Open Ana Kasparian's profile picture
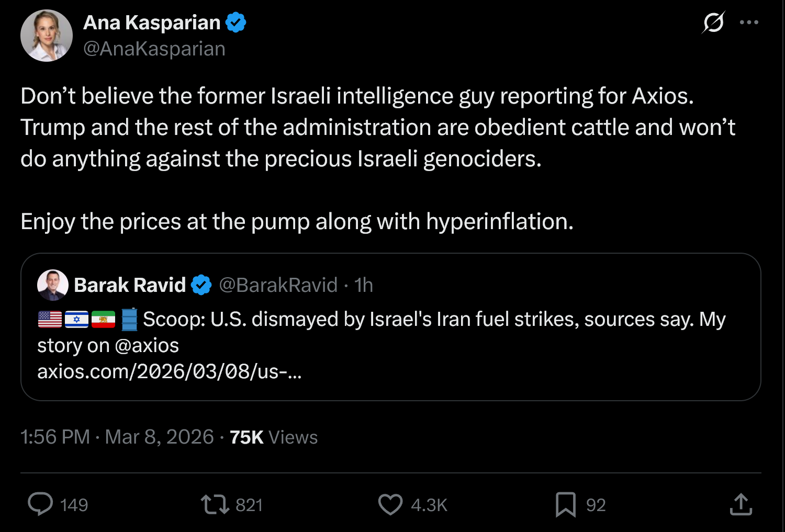Screen dimensions: 785x532 pyautogui.click(x=47, y=36)
